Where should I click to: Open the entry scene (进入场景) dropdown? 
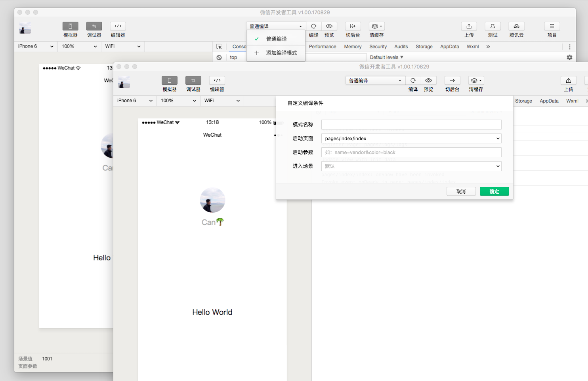411,166
